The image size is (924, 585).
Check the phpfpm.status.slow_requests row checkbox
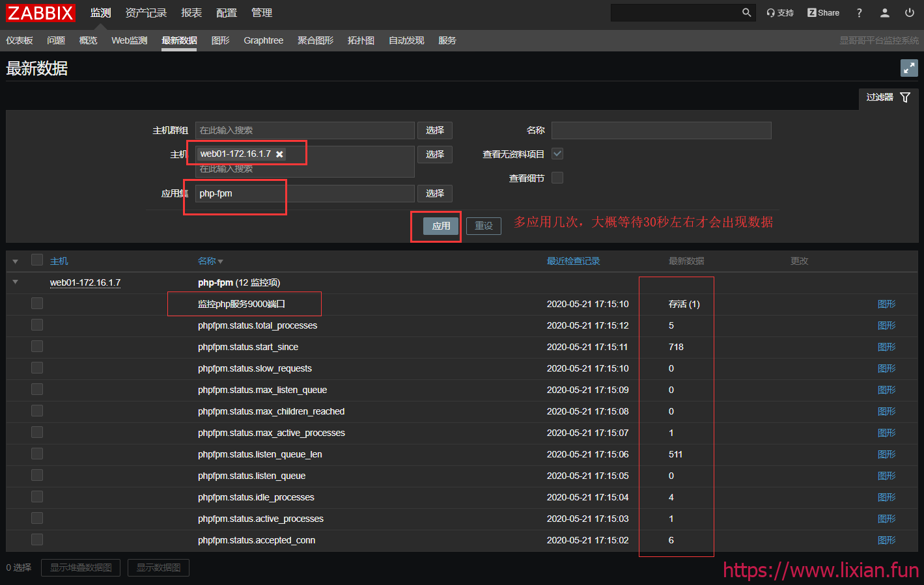click(x=37, y=368)
